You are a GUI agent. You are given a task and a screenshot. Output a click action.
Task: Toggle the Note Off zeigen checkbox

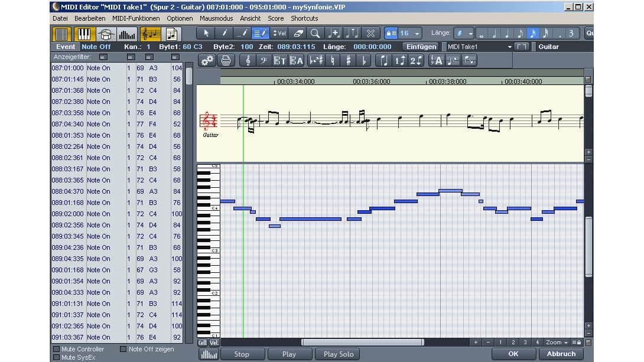click(x=123, y=350)
